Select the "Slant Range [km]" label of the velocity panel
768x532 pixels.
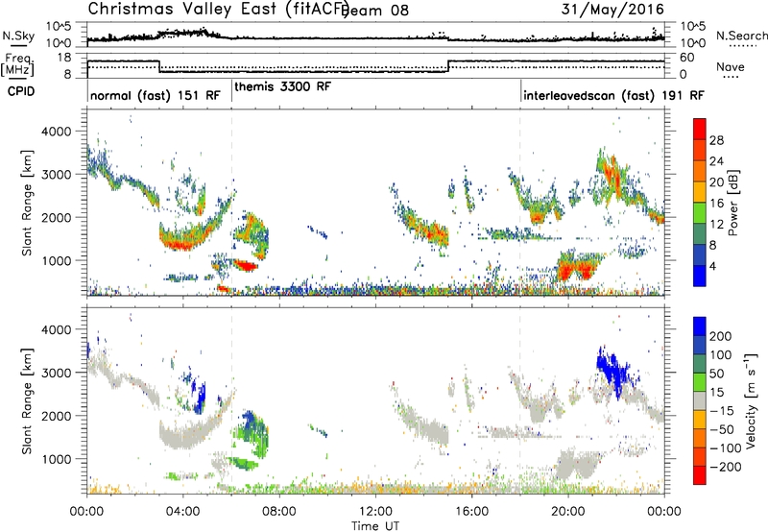tap(28, 401)
